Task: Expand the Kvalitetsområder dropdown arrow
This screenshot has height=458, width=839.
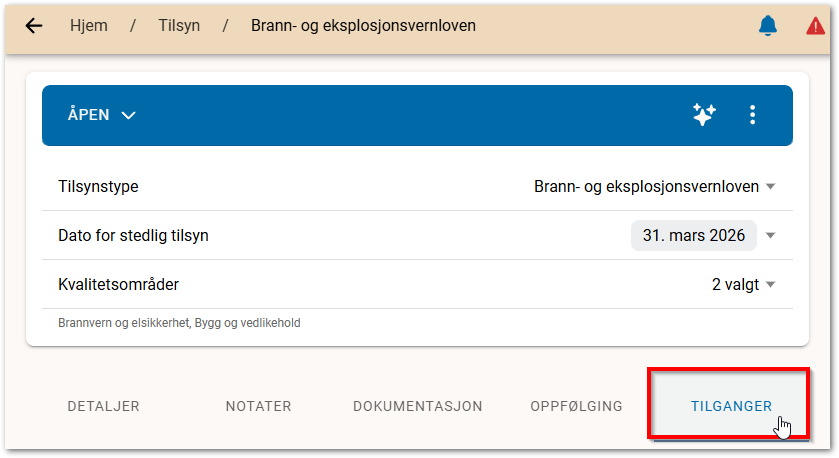Action: (x=770, y=285)
